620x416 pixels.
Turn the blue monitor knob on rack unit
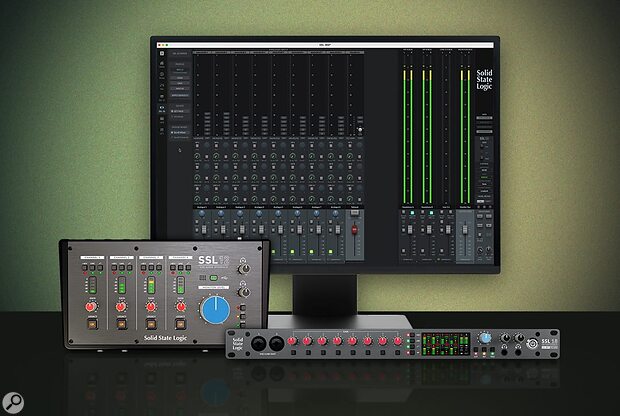(x=485, y=338)
